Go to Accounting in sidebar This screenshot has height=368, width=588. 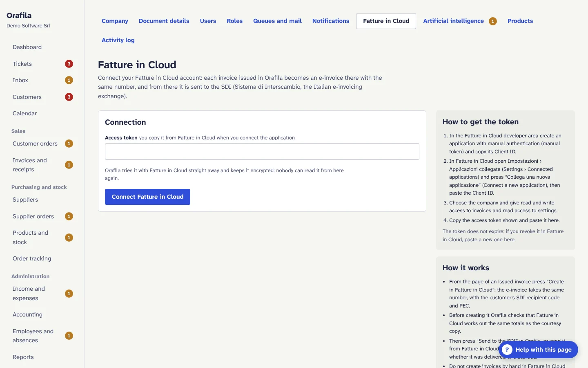(x=42, y=314)
